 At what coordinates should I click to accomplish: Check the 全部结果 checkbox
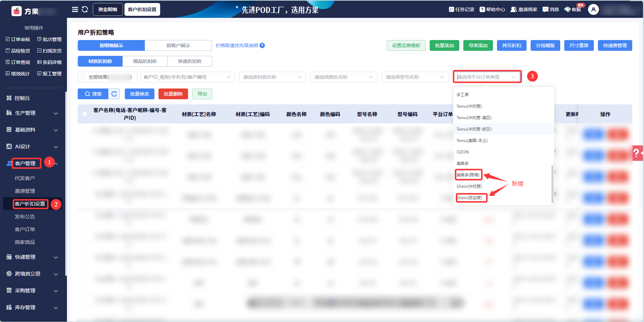[83, 77]
